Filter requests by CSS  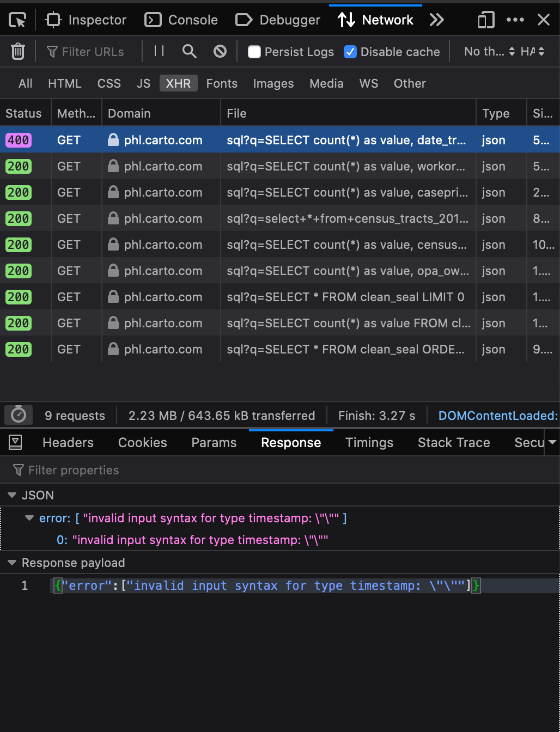(109, 83)
